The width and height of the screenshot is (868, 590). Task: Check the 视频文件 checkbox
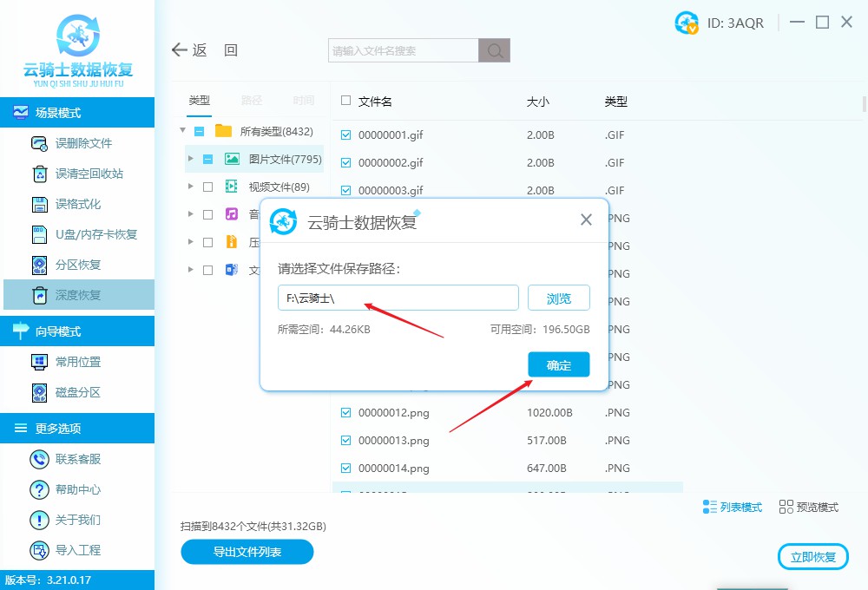coord(207,187)
